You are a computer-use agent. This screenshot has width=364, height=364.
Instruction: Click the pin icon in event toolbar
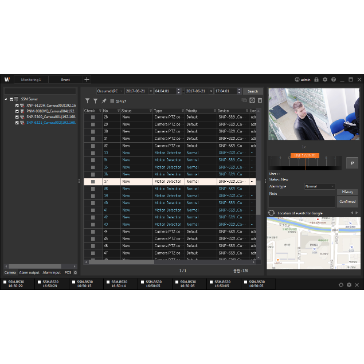tap(104, 101)
